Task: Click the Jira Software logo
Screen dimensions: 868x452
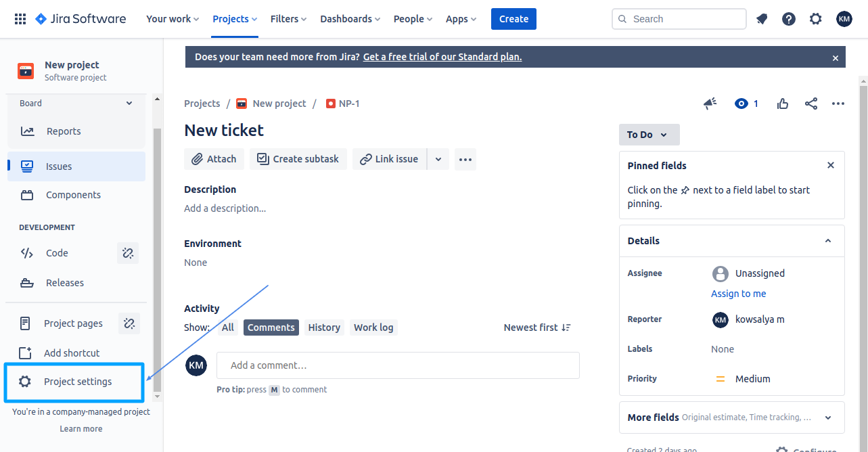Action: tap(81, 19)
